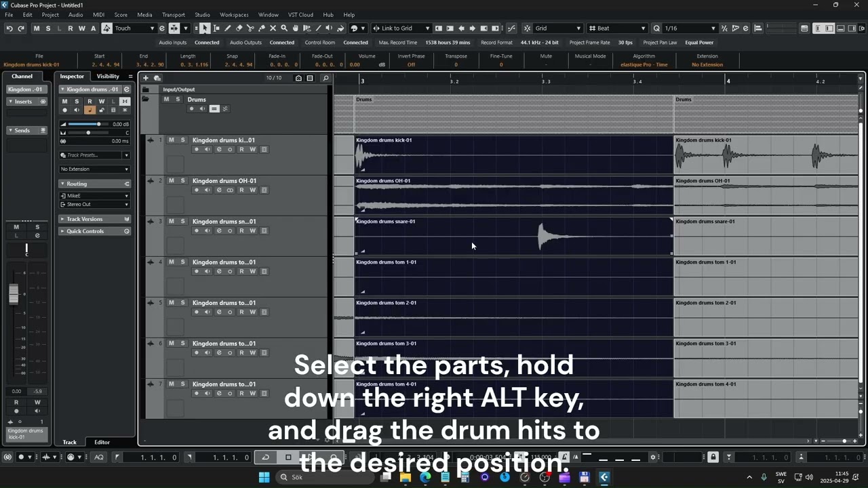The height and width of the screenshot is (488, 868).
Task: Select the Mute X tool
Action: [x=273, y=28]
